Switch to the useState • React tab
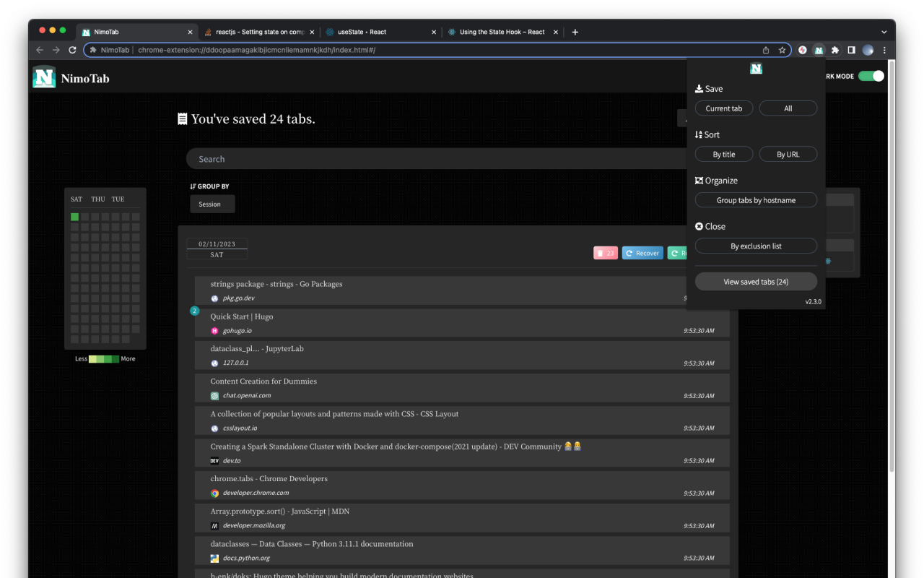This screenshot has width=924, height=578. click(x=380, y=32)
